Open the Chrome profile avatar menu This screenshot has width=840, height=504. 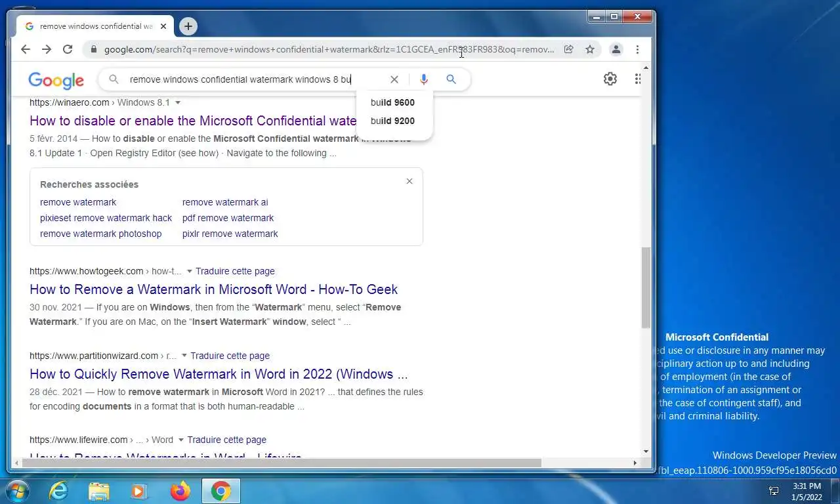[616, 49]
